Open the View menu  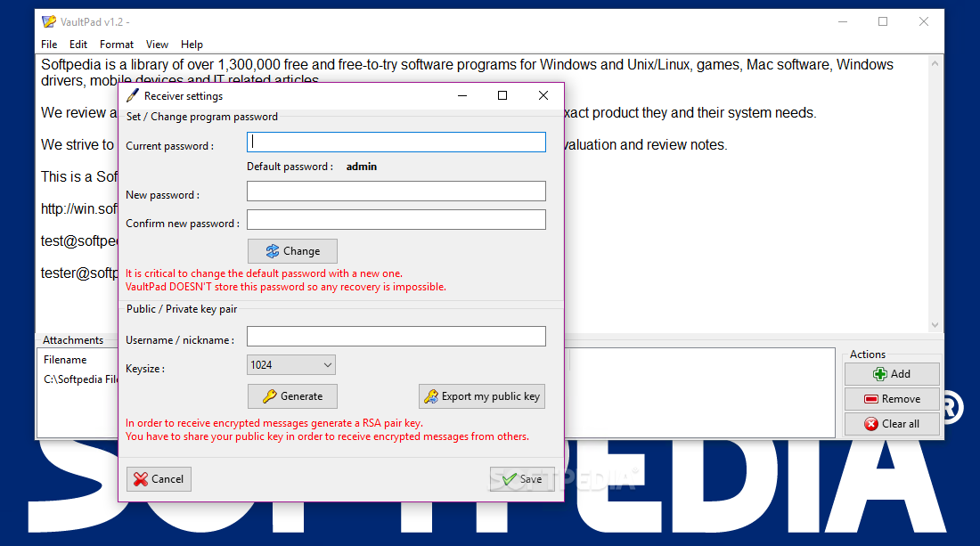point(157,45)
